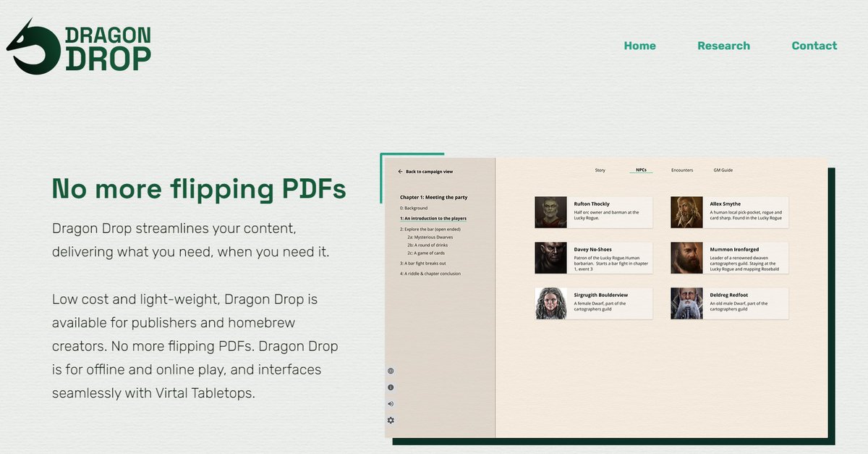Select '4: A riddle & chapter conclusion'

pos(430,274)
